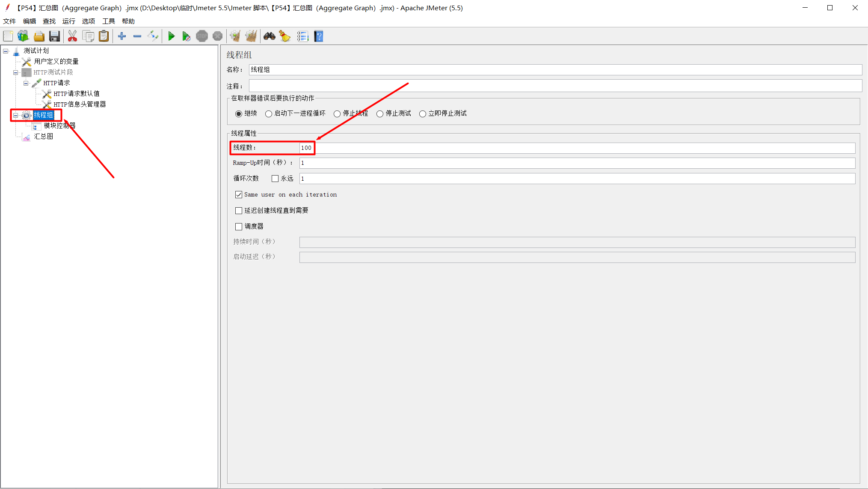Click the Save floppy disk icon
868x489 pixels.
point(54,36)
